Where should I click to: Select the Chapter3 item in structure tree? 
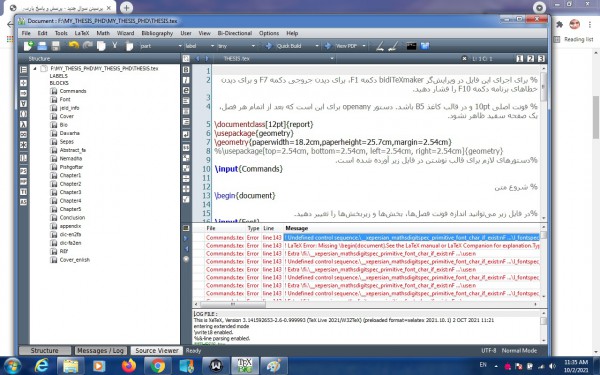pos(70,192)
